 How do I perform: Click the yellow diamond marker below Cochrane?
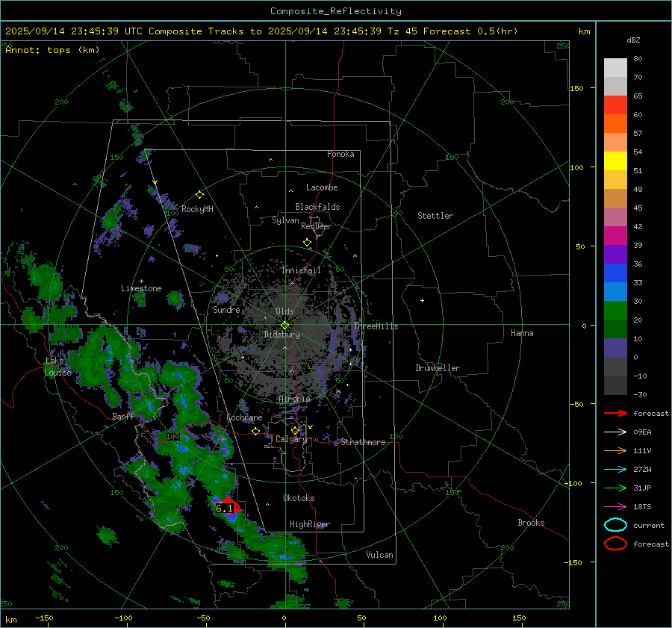tap(256, 431)
